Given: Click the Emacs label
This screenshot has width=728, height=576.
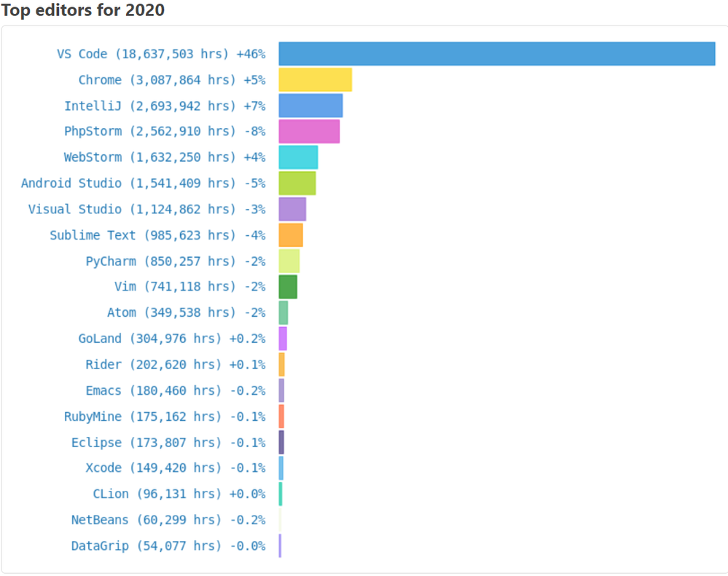Looking at the screenshot, I should pos(176,390).
